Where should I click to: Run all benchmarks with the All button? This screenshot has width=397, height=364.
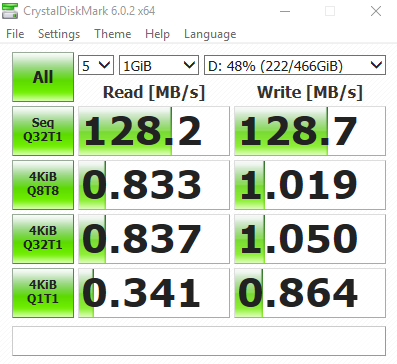coord(43,77)
